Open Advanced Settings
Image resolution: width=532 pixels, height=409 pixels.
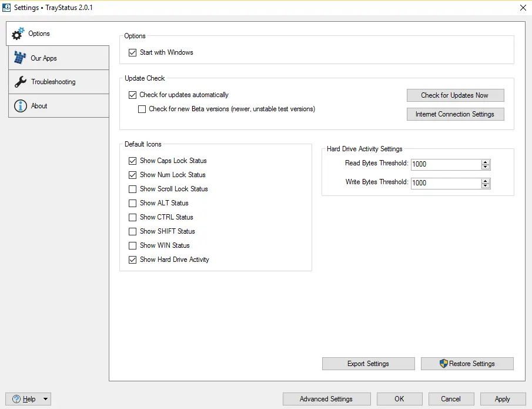(326, 399)
